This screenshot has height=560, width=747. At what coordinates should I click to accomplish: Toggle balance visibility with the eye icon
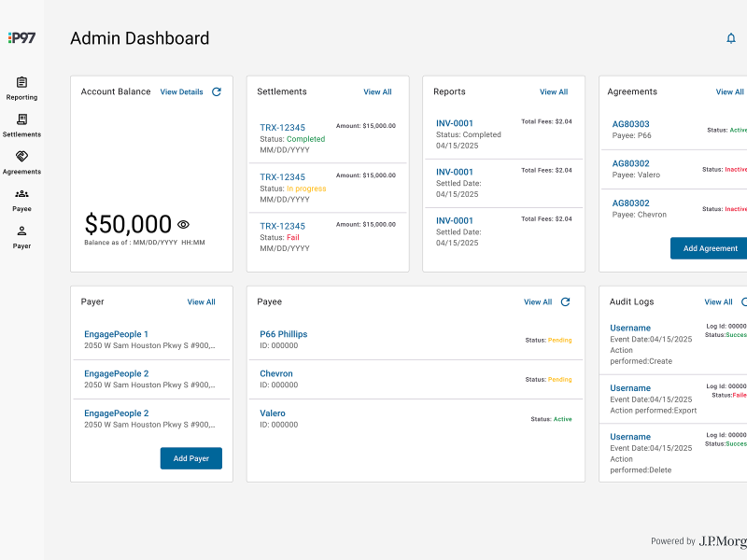coord(183,224)
